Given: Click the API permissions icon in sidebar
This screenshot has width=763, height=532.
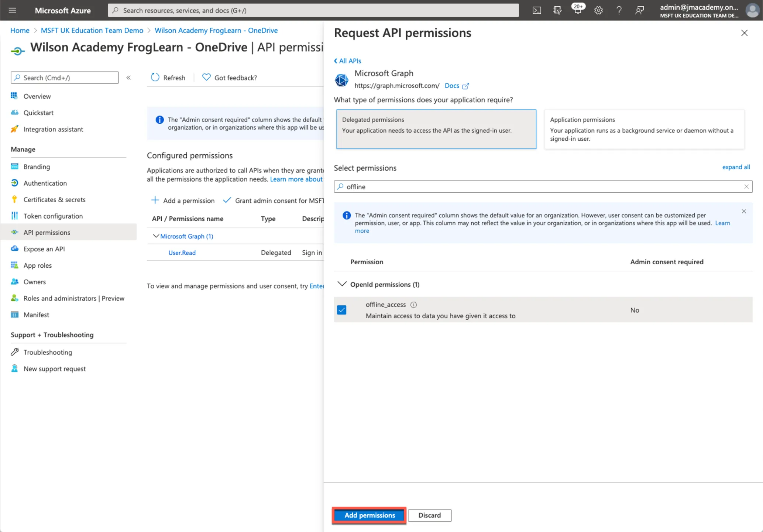Looking at the screenshot, I should [x=14, y=232].
